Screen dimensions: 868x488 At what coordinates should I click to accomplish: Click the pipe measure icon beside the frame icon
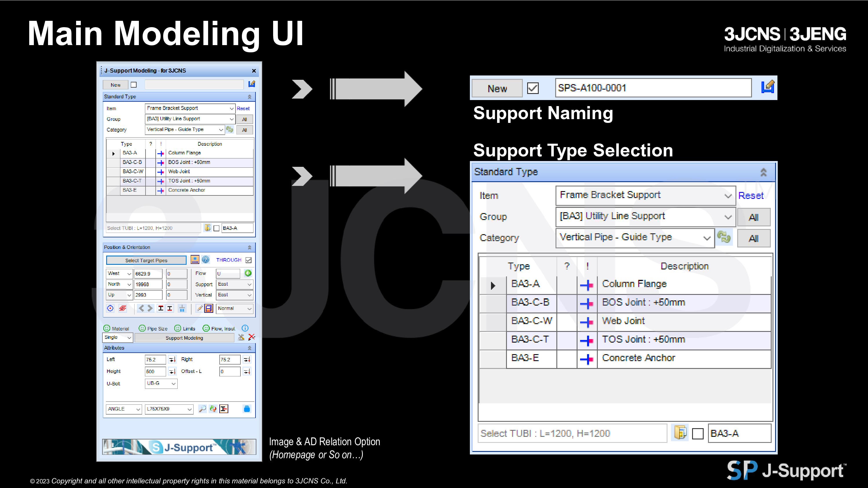coord(199,308)
